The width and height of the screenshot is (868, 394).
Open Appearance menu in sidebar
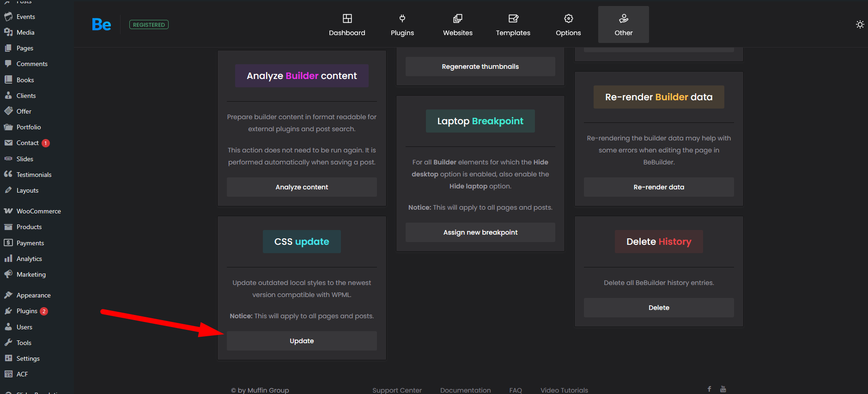pos(33,295)
